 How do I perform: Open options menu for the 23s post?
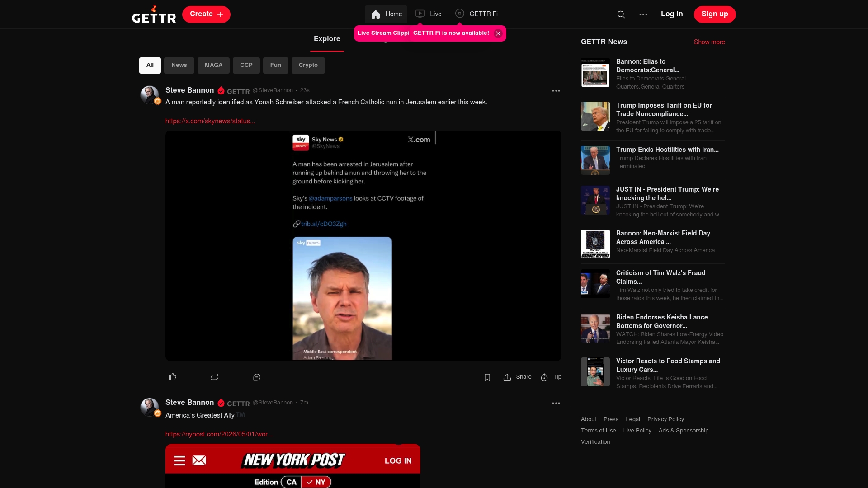click(556, 91)
